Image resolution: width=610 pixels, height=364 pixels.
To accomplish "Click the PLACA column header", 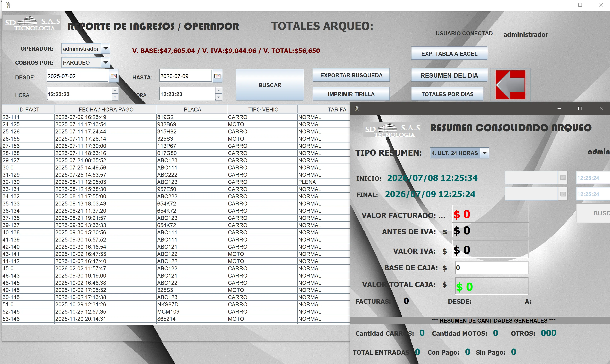I will pos(192,109).
